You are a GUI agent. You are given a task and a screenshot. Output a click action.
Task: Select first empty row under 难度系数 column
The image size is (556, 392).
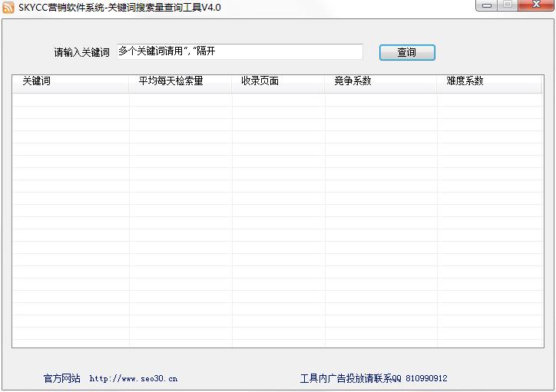tap(489, 100)
